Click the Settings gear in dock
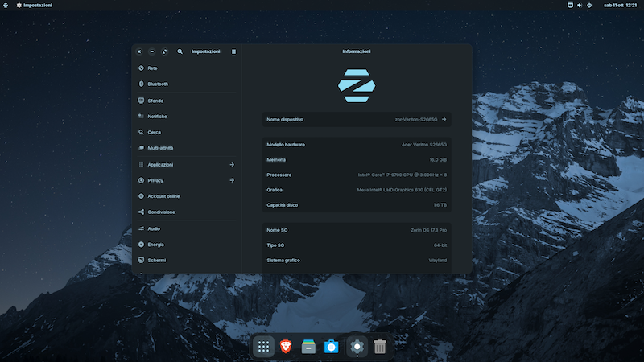644x362 pixels. tap(357, 347)
